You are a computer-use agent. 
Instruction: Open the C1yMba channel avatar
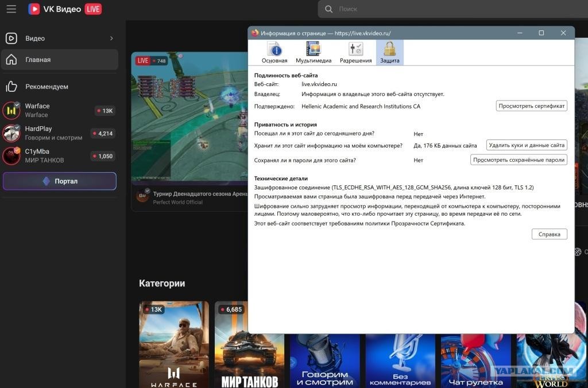11,156
